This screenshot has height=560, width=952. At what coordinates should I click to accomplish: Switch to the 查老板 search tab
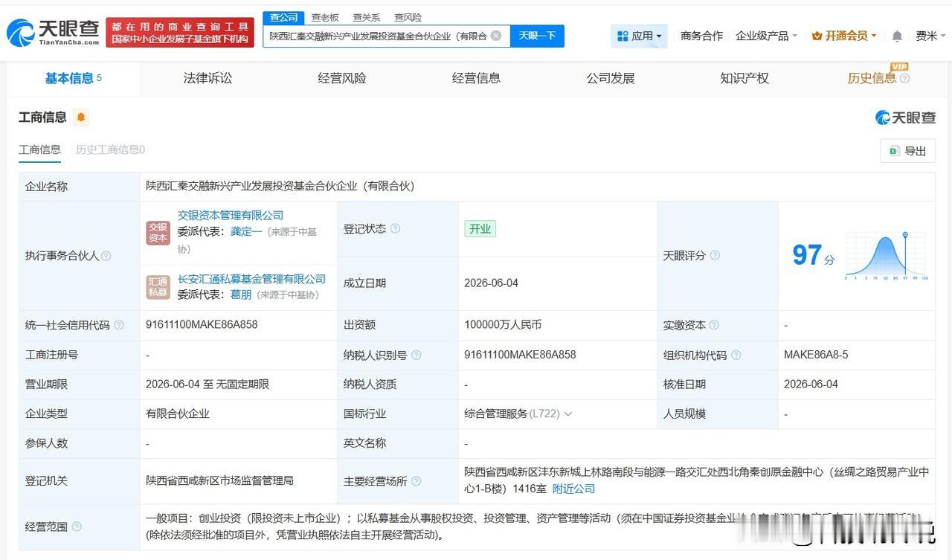[324, 18]
